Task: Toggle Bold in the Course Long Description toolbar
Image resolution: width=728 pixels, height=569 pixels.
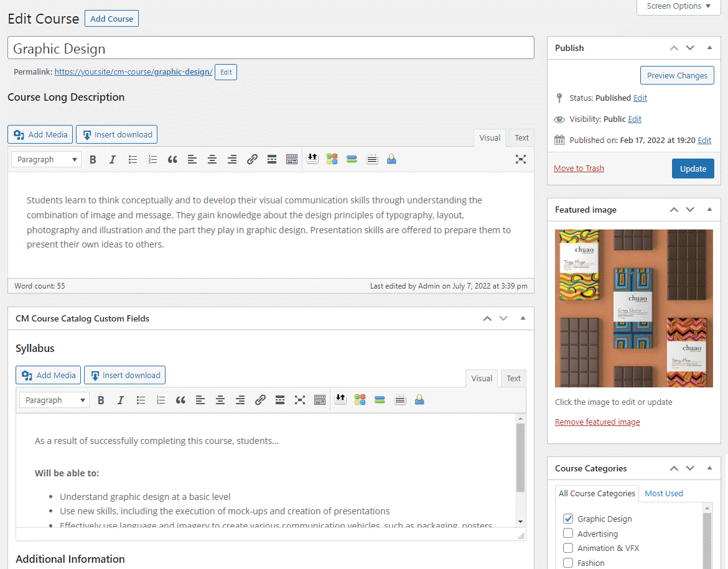Action: tap(93, 160)
